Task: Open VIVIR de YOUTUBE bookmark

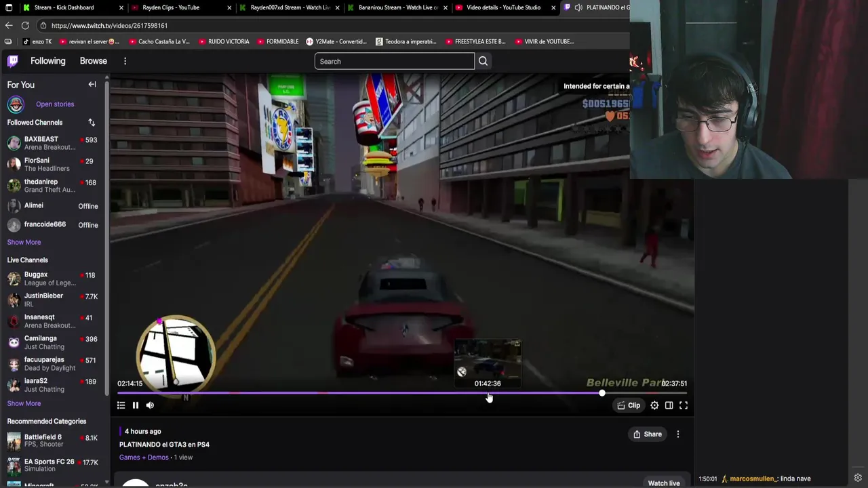Action: 545,41
